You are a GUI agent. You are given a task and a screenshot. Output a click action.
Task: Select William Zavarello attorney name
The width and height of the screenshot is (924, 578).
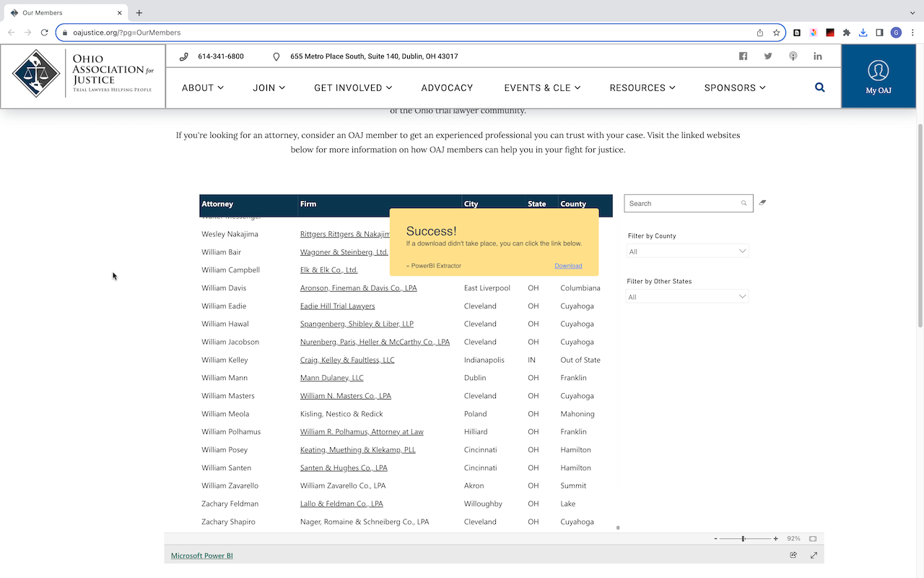[x=230, y=486]
